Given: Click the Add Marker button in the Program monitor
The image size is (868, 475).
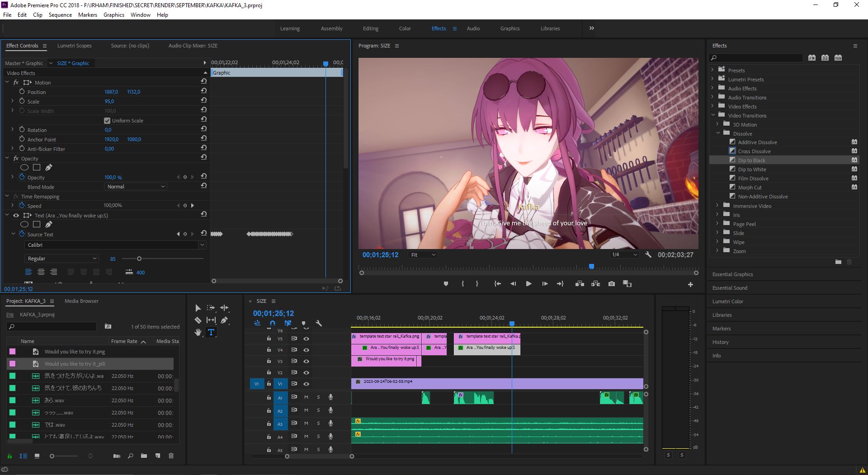Looking at the screenshot, I should click(x=446, y=284).
